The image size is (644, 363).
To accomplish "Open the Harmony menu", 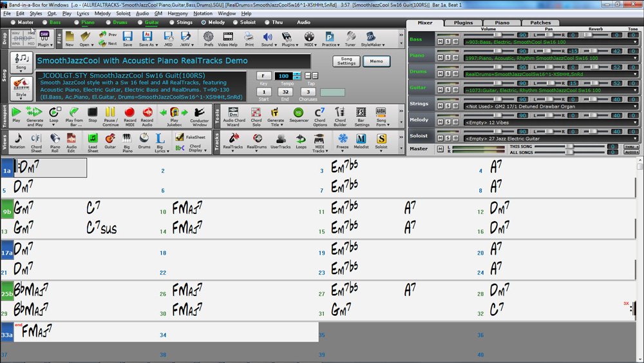I will pos(178,14).
